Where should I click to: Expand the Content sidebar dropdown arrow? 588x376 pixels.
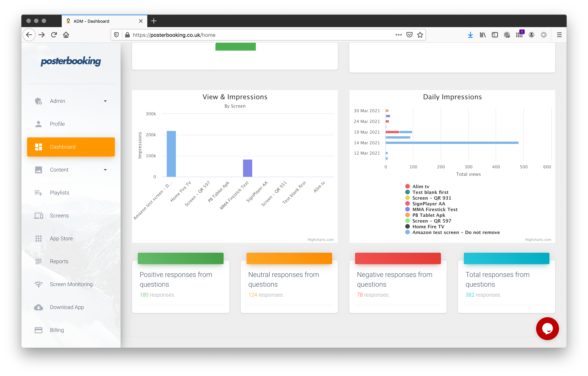[x=105, y=170]
